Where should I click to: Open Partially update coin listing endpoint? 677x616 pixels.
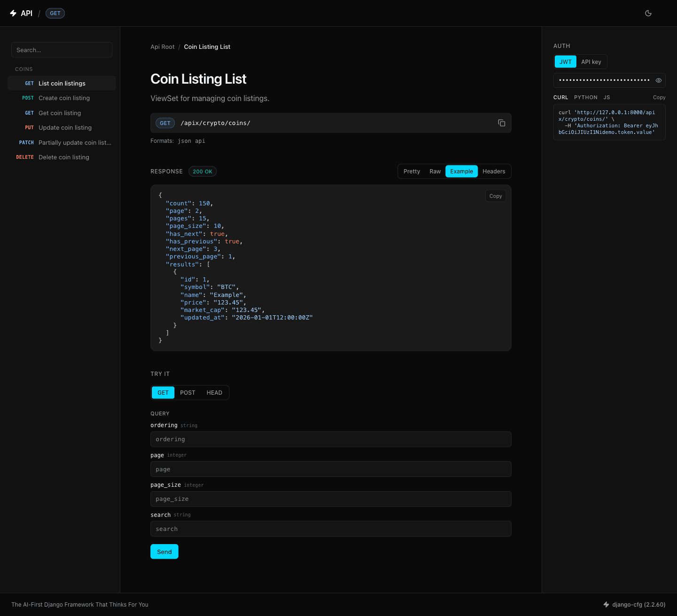(62, 142)
